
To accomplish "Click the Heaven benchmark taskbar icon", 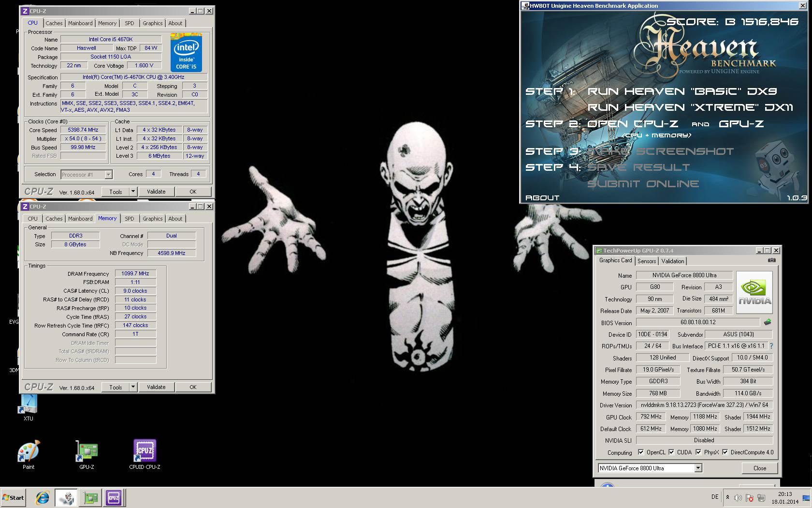I will (x=66, y=497).
